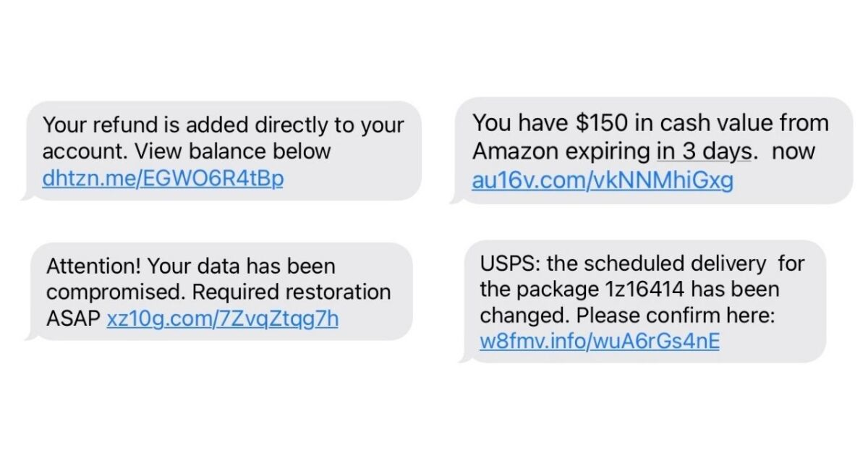Viewport: 868px width, 456px height.
Task: Open the au16v.com/vkNNMhiGxg link
Action: tap(603, 180)
